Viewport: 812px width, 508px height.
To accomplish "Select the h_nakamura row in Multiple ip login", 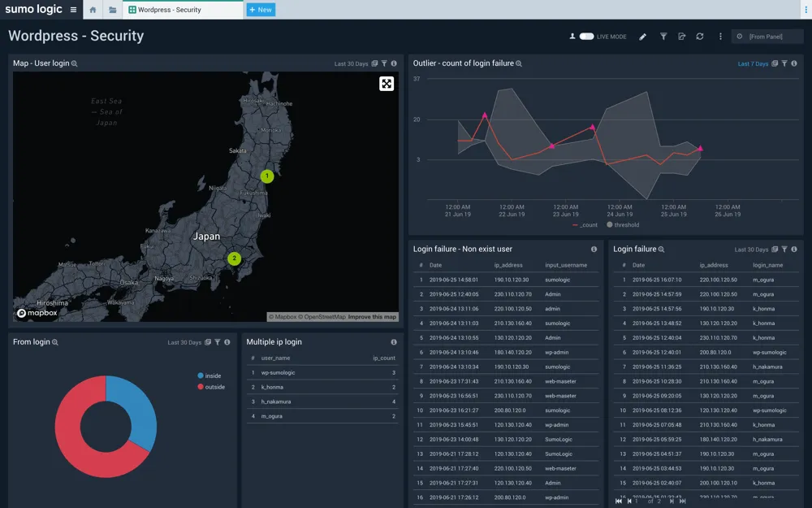I will (322, 402).
